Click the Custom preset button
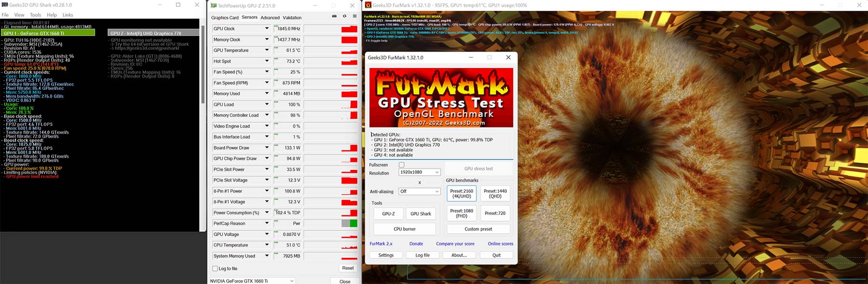 coord(478,229)
